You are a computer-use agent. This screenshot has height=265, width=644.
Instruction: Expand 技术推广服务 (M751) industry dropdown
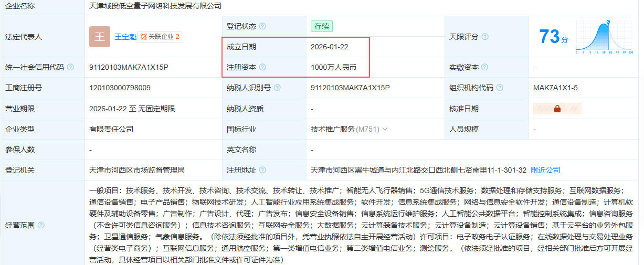point(385,129)
